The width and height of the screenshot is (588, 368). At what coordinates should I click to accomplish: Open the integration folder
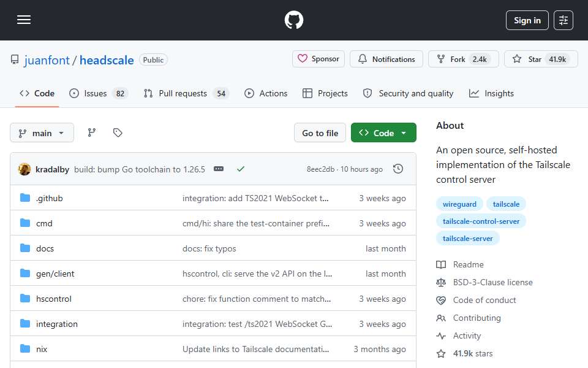tap(56, 324)
